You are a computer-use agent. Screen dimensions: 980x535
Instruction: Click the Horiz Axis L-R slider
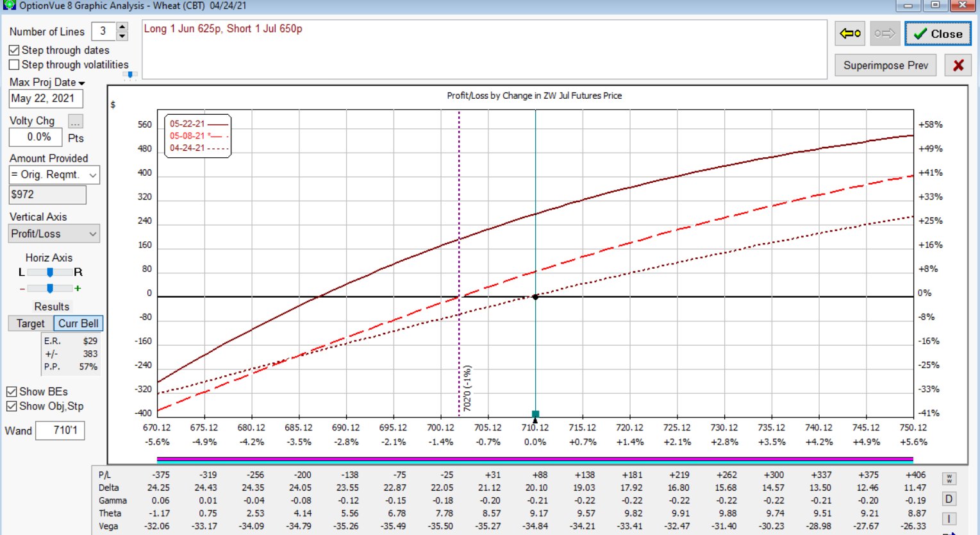tap(50, 273)
